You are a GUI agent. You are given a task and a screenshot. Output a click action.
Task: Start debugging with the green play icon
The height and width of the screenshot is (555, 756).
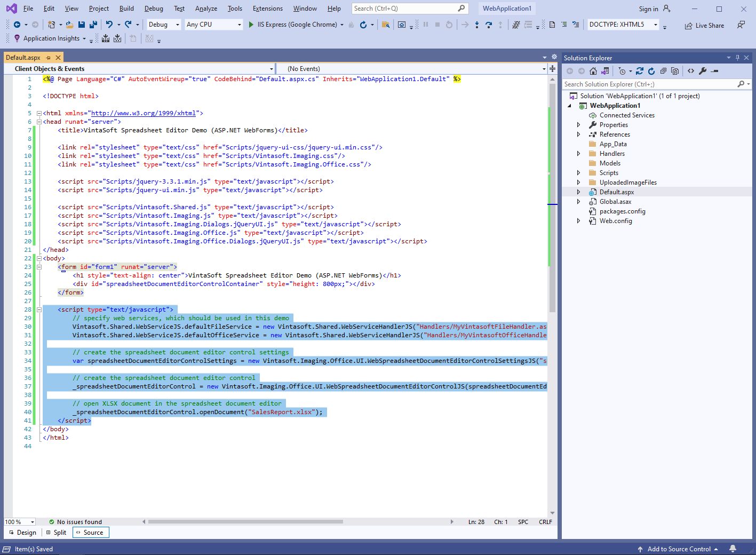(x=251, y=25)
